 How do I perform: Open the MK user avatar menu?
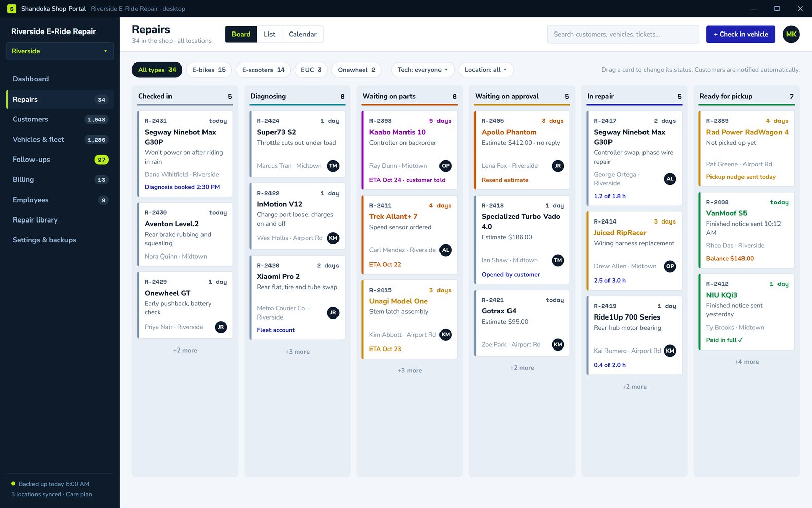(x=791, y=34)
